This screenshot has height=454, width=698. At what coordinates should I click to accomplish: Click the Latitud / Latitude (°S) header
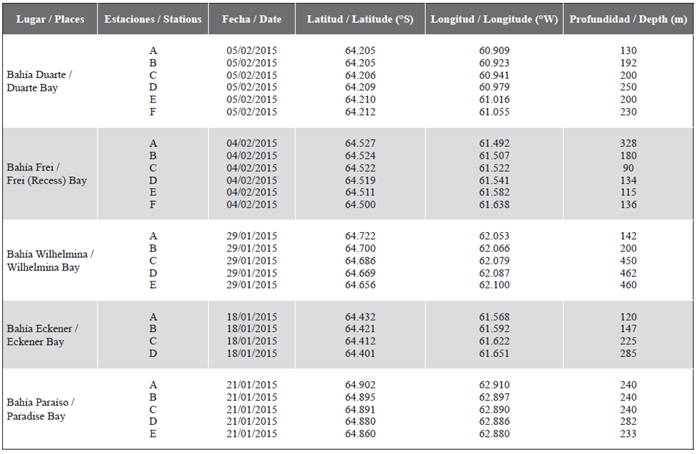[x=359, y=20]
